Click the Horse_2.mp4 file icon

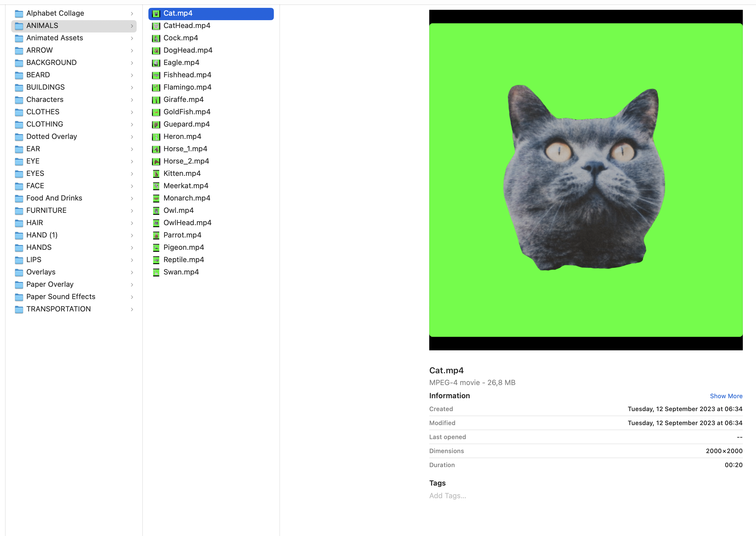click(x=156, y=161)
